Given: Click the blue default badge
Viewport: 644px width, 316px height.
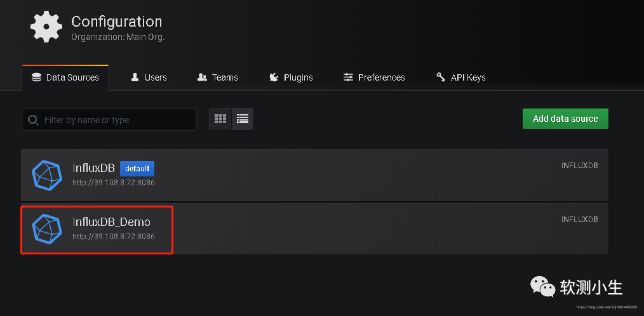Looking at the screenshot, I should [x=137, y=169].
